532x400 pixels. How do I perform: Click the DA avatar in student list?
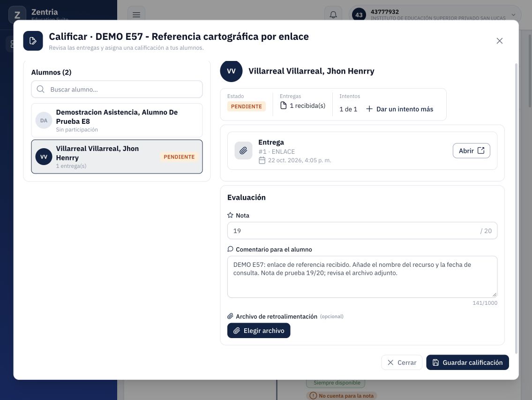44,121
